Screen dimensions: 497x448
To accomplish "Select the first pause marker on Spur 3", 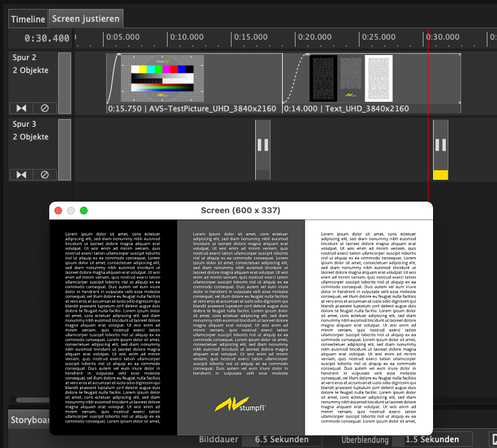I will point(263,150).
